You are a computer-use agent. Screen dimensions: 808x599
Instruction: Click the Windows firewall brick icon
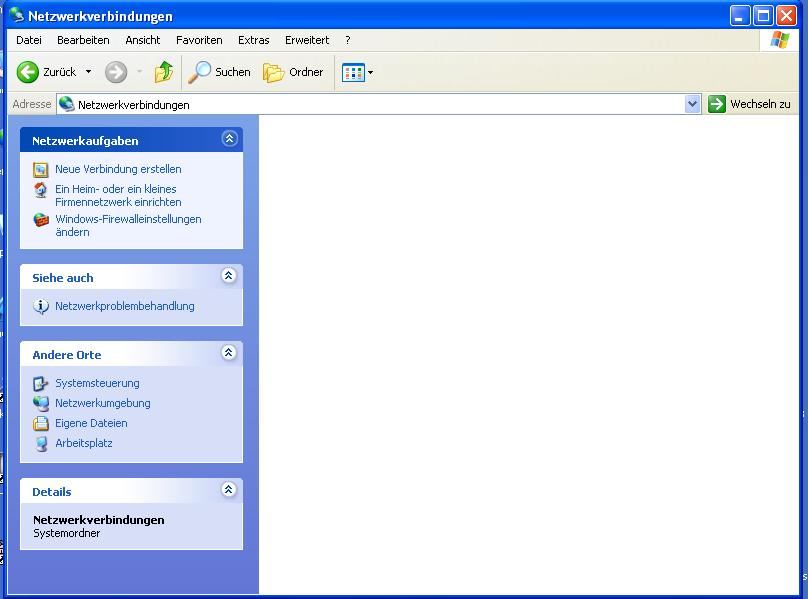(x=41, y=220)
